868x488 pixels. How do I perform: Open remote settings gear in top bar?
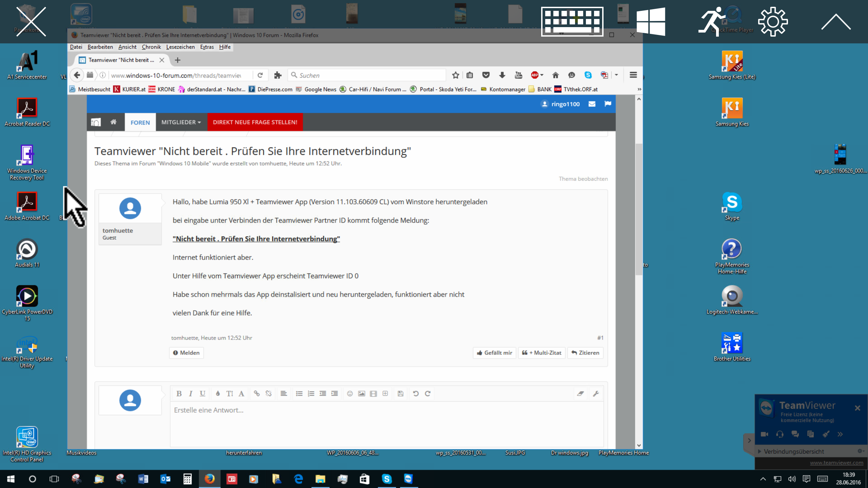click(x=773, y=22)
